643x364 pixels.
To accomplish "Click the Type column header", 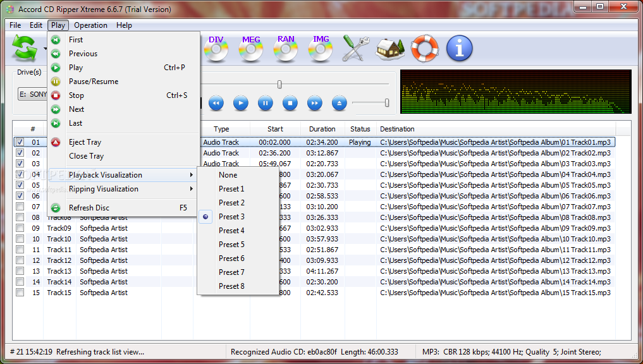I will point(221,129).
